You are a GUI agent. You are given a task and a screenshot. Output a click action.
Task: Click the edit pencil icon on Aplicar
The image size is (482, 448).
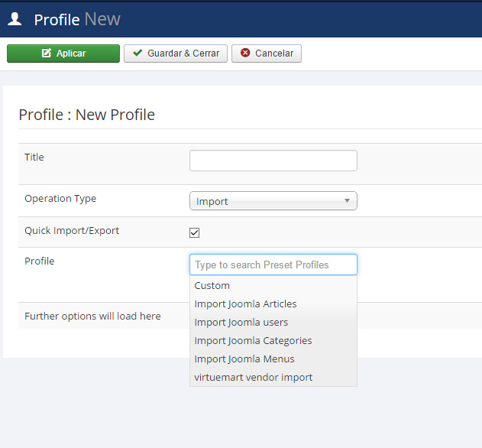46,54
